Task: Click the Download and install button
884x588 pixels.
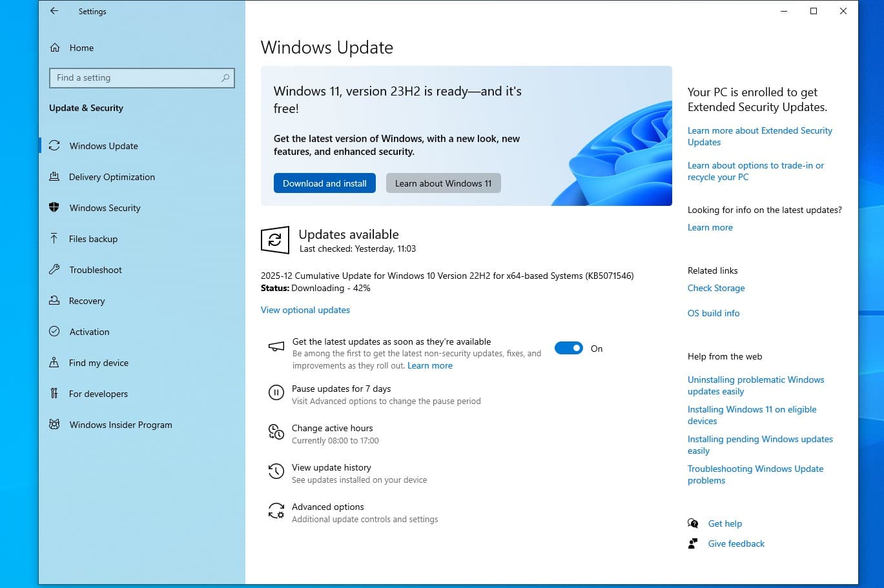Action: (x=324, y=183)
